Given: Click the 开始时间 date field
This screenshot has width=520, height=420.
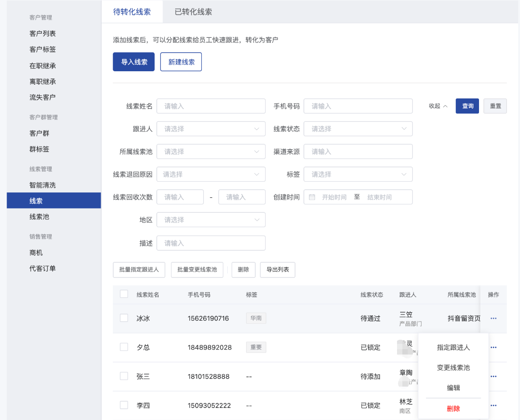Looking at the screenshot, I should tap(334, 198).
